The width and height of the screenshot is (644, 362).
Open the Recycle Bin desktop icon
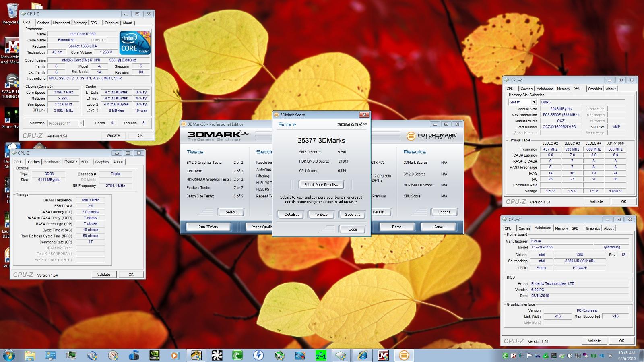[12, 13]
